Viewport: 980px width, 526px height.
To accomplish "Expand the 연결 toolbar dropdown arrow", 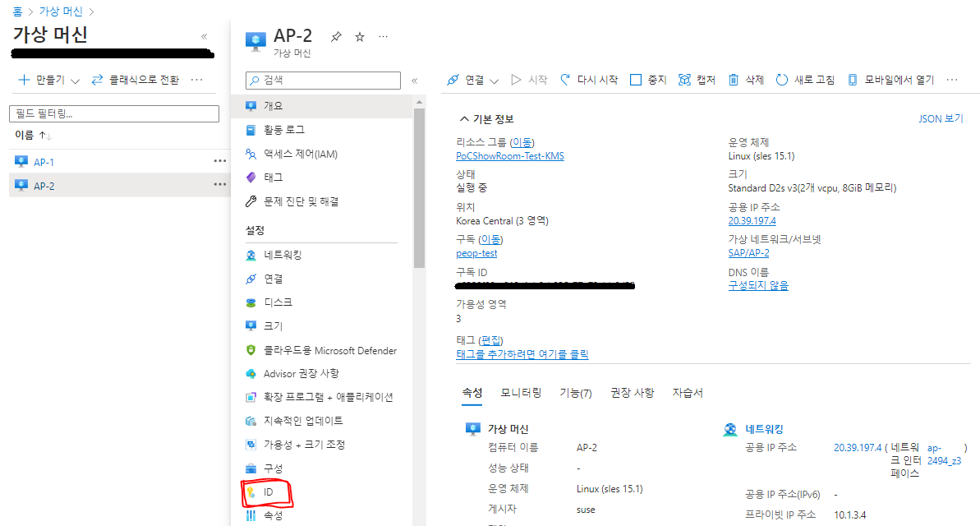I will pos(494,81).
